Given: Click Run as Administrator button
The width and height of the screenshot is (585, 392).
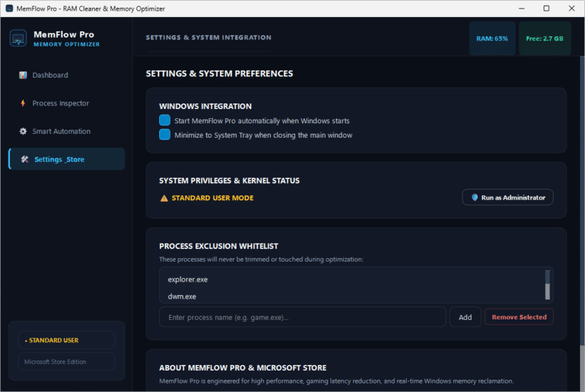Looking at the screenshot, I should (508, 197).
